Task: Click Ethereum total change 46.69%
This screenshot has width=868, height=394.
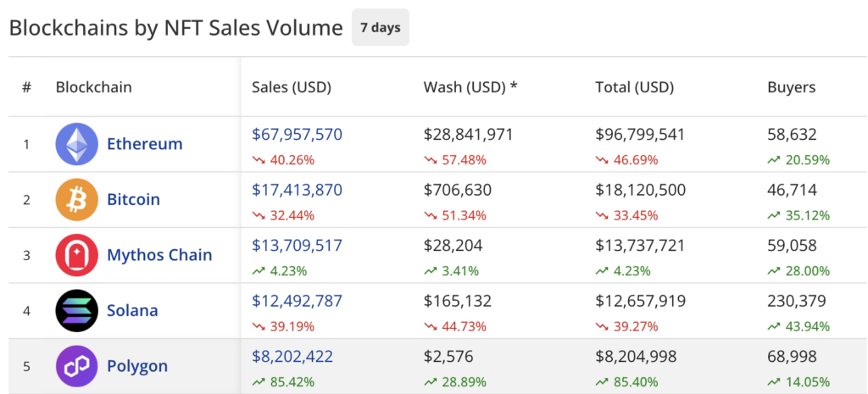Action: click(626, 160)
